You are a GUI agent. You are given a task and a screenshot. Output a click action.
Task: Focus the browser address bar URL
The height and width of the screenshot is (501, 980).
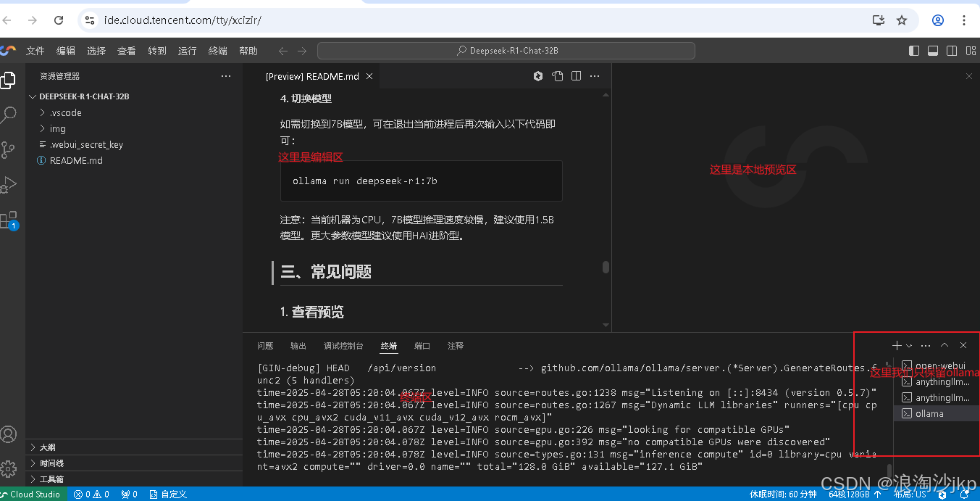pos(183,20)
